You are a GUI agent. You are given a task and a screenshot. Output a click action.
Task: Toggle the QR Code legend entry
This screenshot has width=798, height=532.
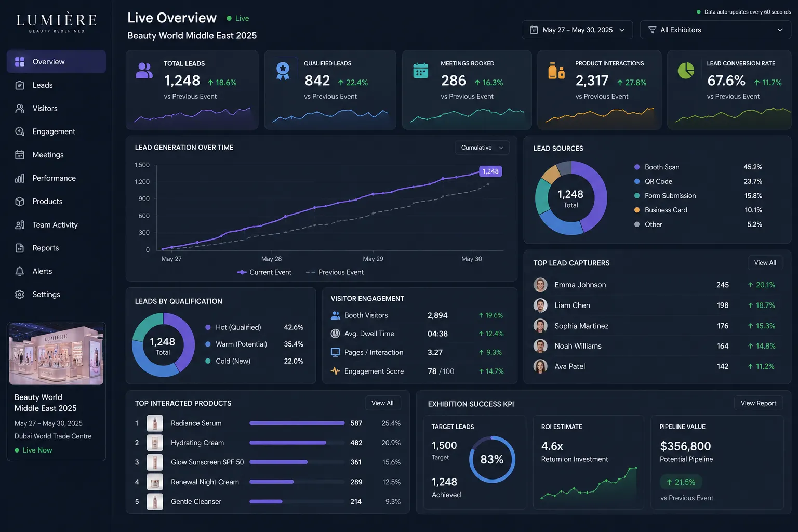tap(653, 181)
